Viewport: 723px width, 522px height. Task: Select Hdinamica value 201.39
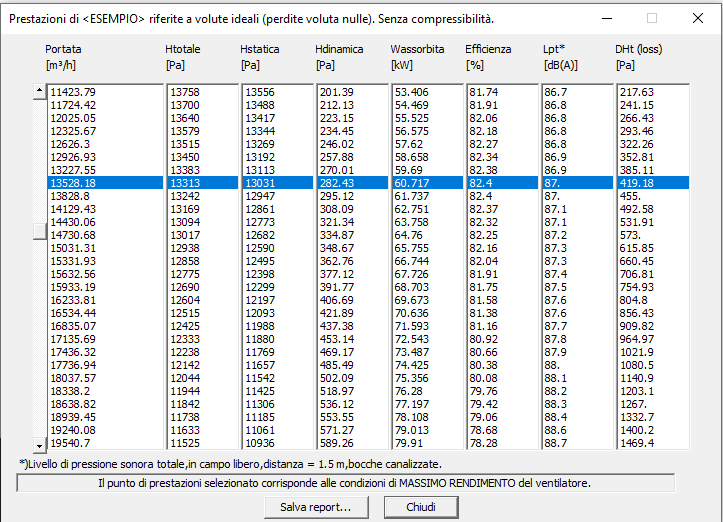click(x=336, y=92)
